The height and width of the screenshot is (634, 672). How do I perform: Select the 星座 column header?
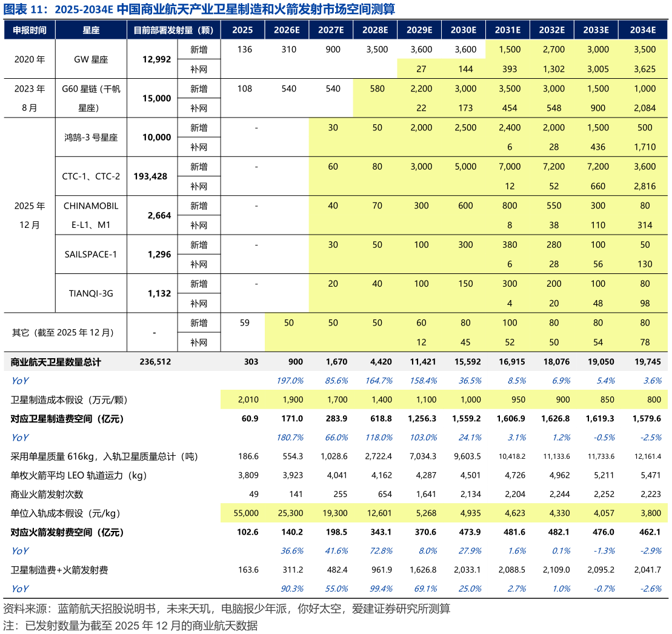(x=91, y=30)
